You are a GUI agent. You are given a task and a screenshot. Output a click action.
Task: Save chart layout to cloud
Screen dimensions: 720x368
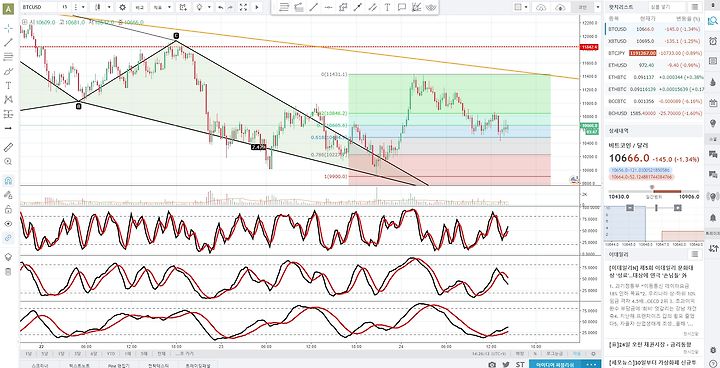[541, 7]
